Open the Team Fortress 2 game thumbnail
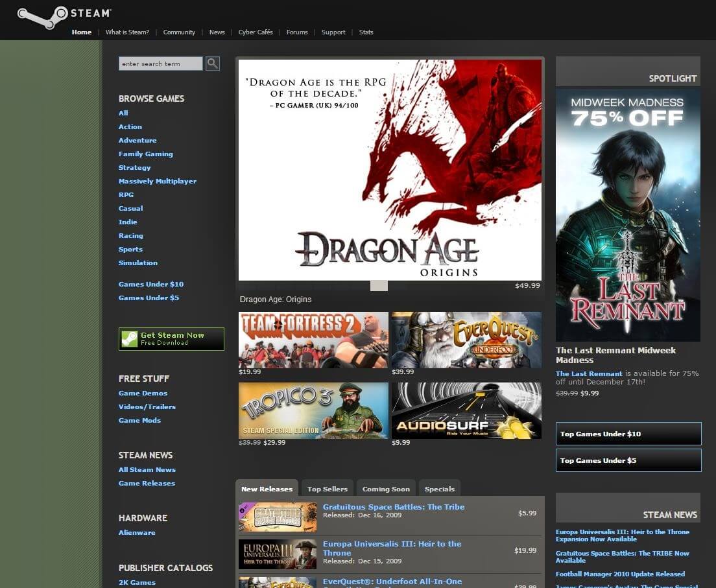Viewport: 716px width, 588px height. (313, 340)
